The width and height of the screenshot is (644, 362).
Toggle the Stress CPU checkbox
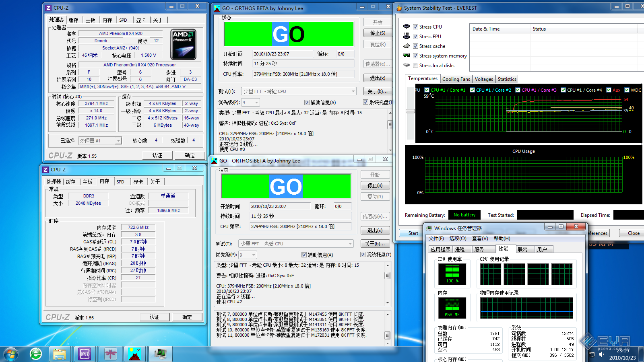[x=415, y=27]
